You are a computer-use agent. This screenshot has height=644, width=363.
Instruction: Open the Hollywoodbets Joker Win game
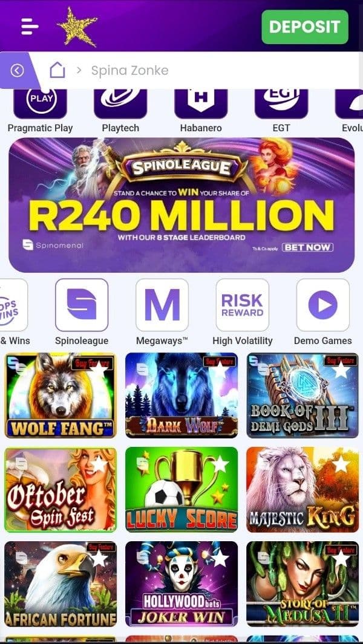click(x=181, y=584)
